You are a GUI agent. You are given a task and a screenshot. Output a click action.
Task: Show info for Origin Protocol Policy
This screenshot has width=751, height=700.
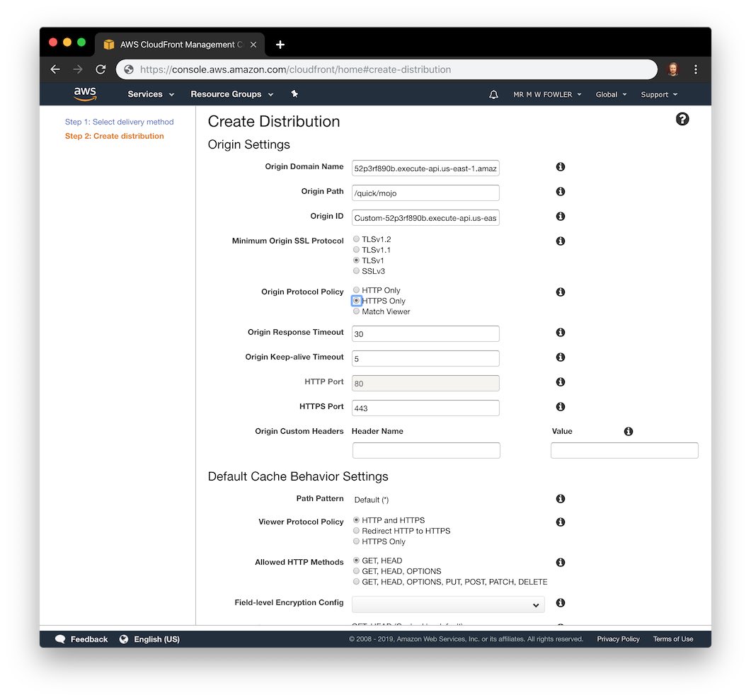[x=561, y=292]
